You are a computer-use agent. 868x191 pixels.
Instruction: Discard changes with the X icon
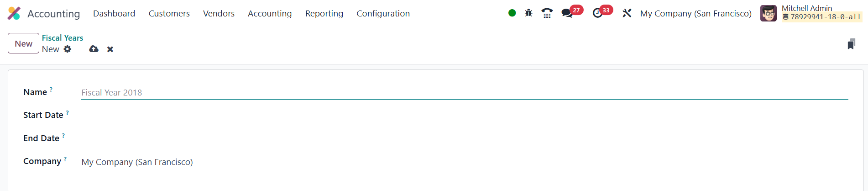tap(110, 49)
